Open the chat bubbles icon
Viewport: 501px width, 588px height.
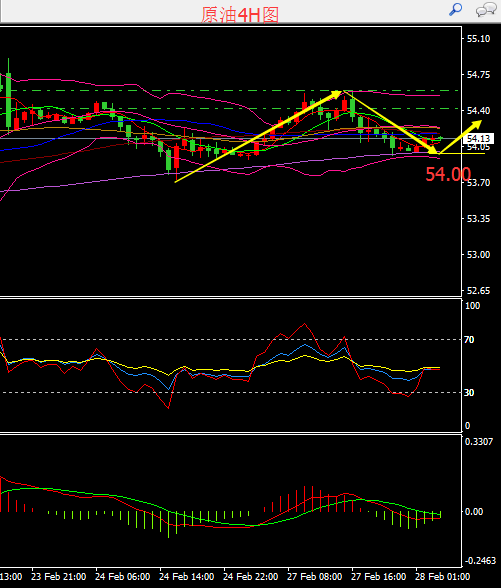[486, 9]
